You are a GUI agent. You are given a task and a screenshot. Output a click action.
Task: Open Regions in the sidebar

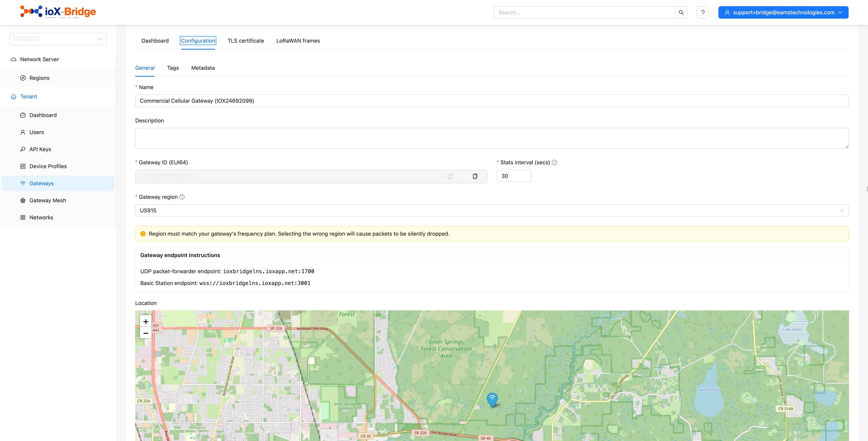[x=58, y=78]
